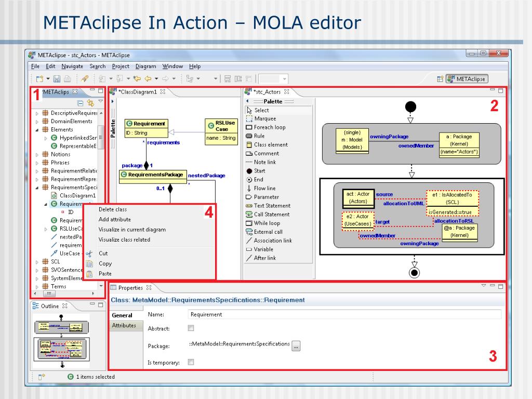The width and height of the screenshot is (532, 399).
Task: Expand the SCL package node
Action: 37,262
